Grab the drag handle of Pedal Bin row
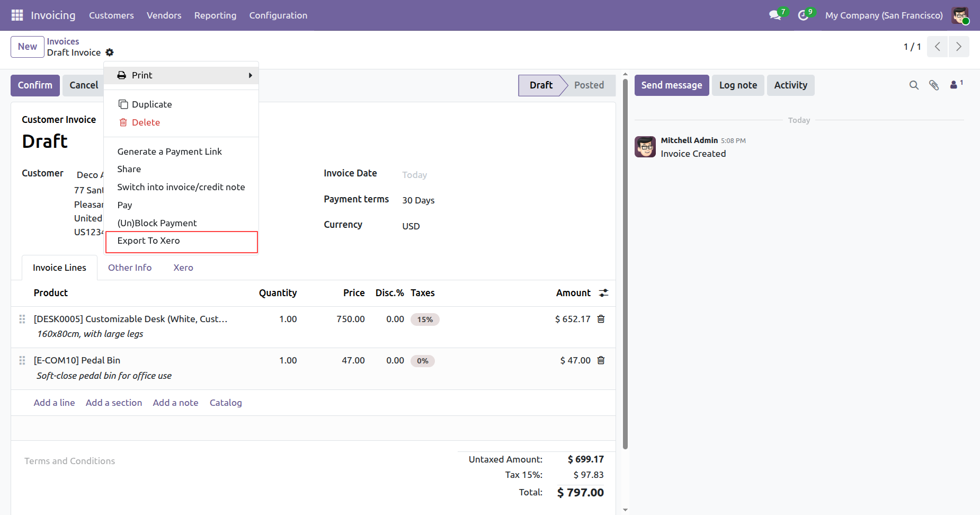980x515 pixels. coord(22,360)
